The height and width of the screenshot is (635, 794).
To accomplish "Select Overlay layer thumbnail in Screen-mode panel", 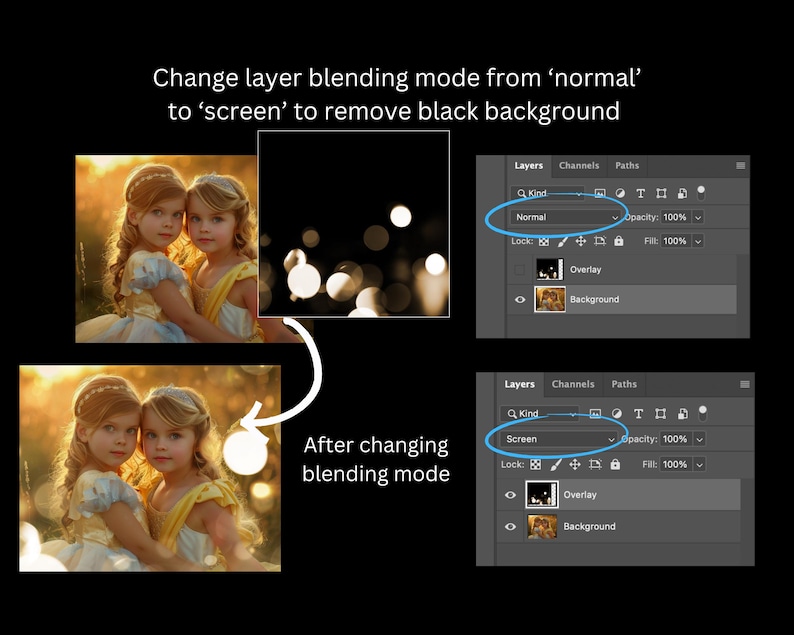I will tap(542, 495).
